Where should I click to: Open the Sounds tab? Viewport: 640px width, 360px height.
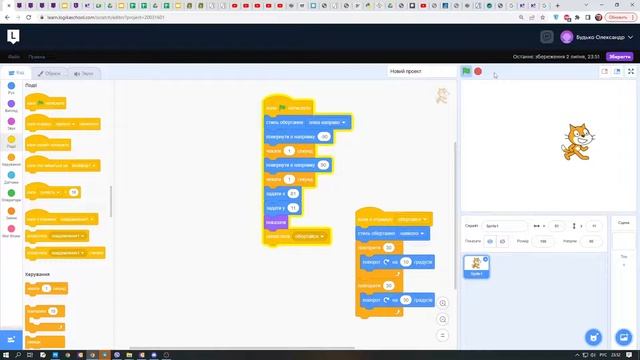(84, 74)
